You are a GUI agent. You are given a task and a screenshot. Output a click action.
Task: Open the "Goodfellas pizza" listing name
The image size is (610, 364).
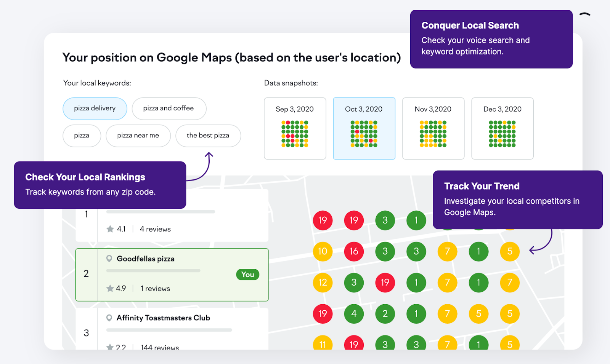(x=146, y=259)
